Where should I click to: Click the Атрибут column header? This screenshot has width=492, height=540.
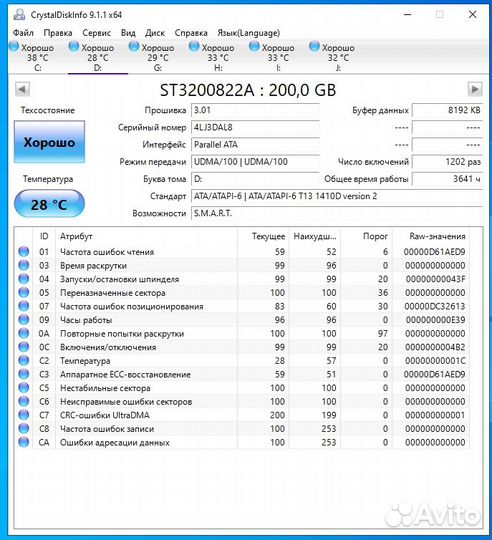pos(146,236)
